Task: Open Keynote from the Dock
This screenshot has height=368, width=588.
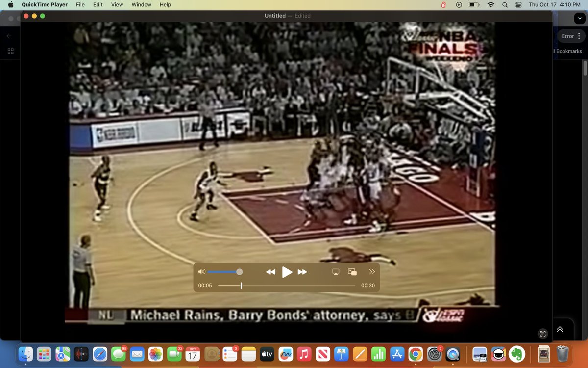Action: click(341, 353)
